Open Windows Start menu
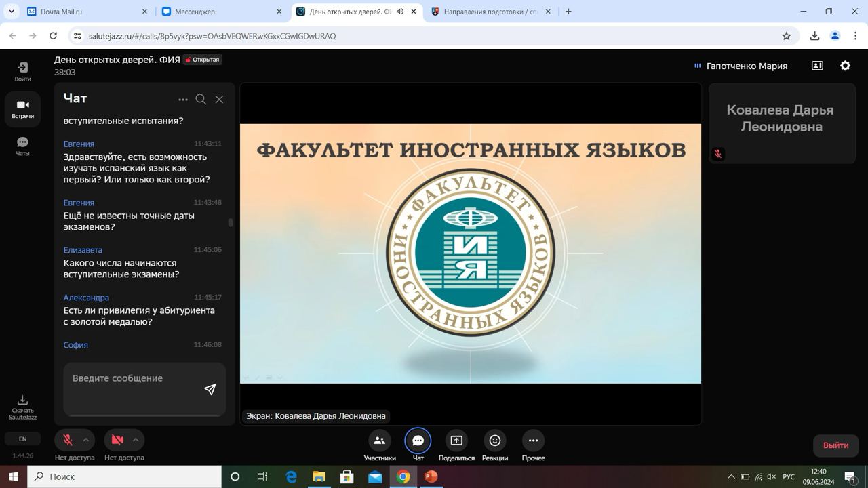 (14, 476)
